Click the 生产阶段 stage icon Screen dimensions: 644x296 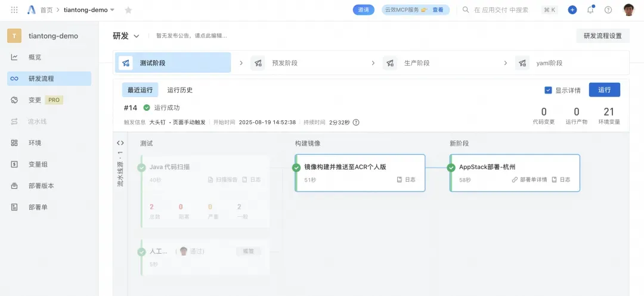tap(390, 63)
